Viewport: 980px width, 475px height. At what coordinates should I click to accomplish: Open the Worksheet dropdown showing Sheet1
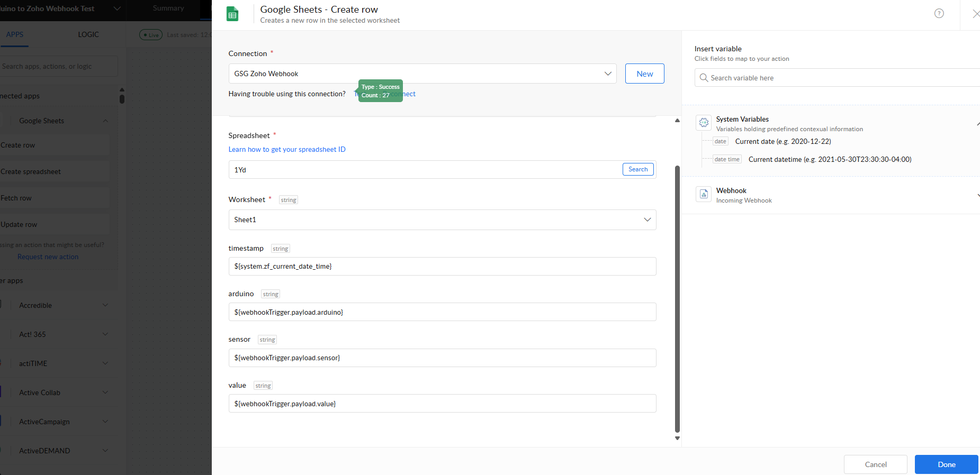click(x=442, y=220)
